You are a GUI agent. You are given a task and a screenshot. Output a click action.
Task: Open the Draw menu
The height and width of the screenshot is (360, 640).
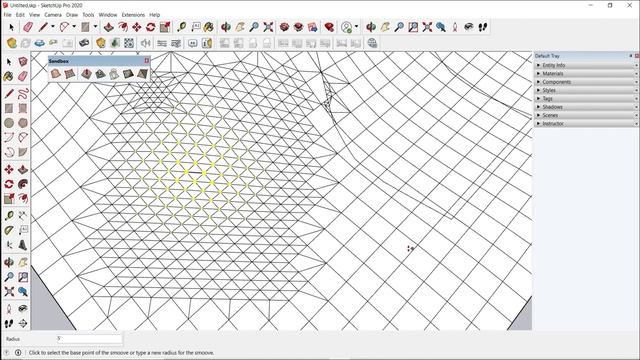click(x=72, y=15)
